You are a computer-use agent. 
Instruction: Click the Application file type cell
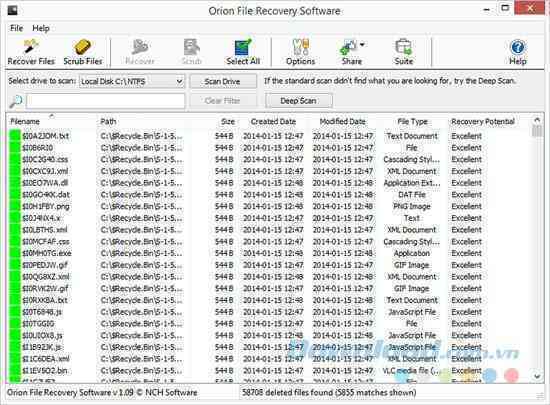tap(412, 253)
